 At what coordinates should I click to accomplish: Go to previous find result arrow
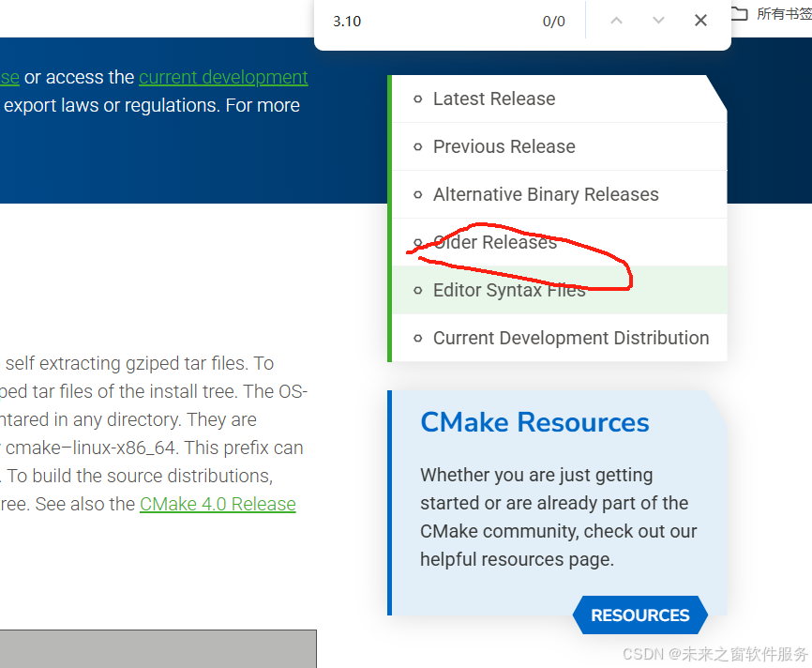[x=616, y=21]
